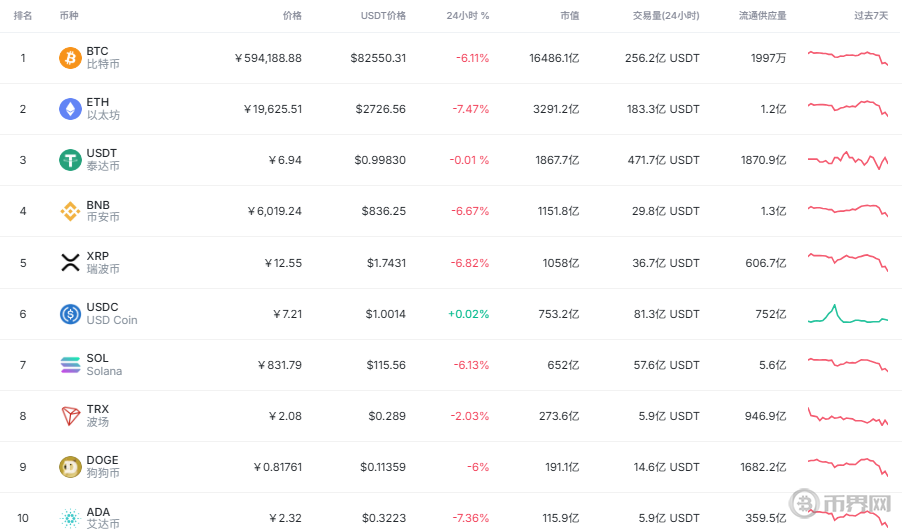The height and width of the screenshot is (531, 902).
Task: Click the XRP coin icon
Action: 70,263
